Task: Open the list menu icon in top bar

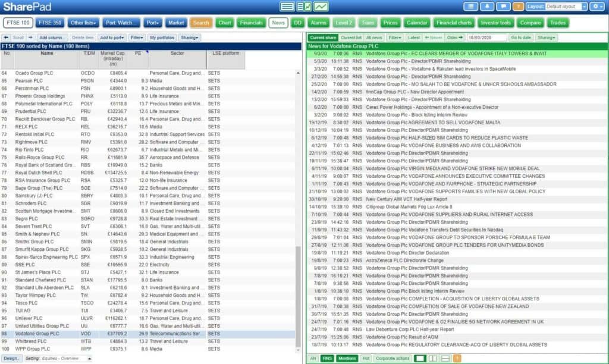Action: pyautogui.click(x=471, y=7)
